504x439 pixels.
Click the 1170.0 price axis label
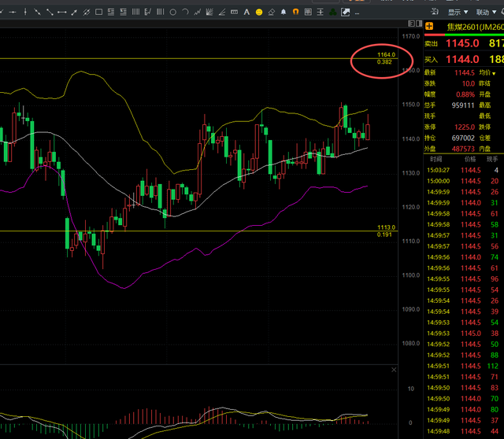click(x=411, y=36)
